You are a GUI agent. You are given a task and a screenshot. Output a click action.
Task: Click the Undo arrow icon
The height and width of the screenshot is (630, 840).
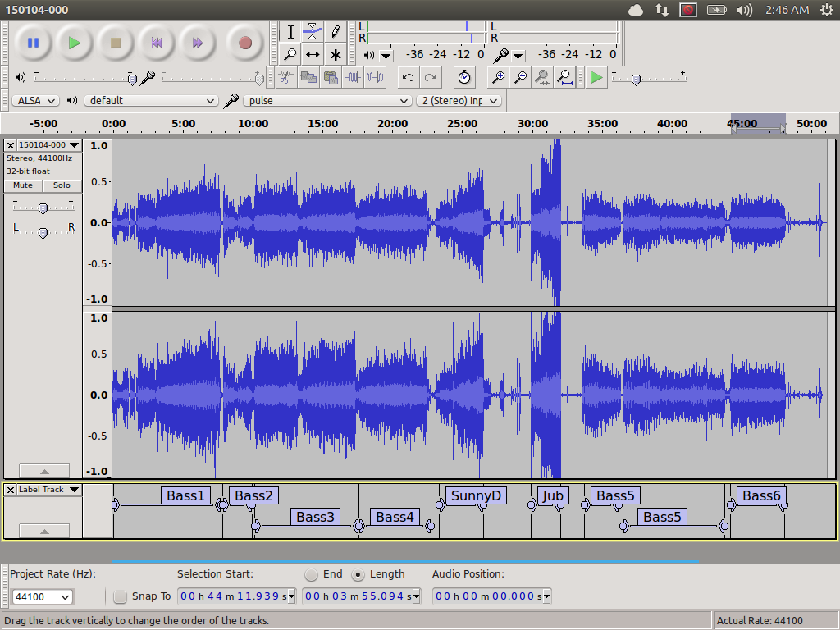408,77
